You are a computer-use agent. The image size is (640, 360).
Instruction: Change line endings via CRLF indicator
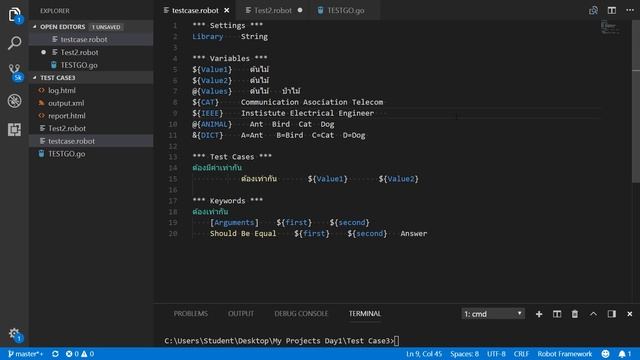click(521, 354)
